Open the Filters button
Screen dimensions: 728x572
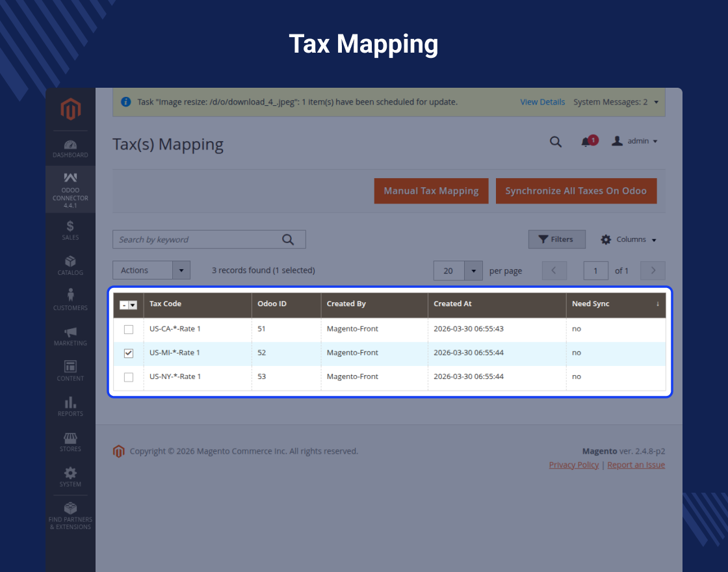pos(556,240)
